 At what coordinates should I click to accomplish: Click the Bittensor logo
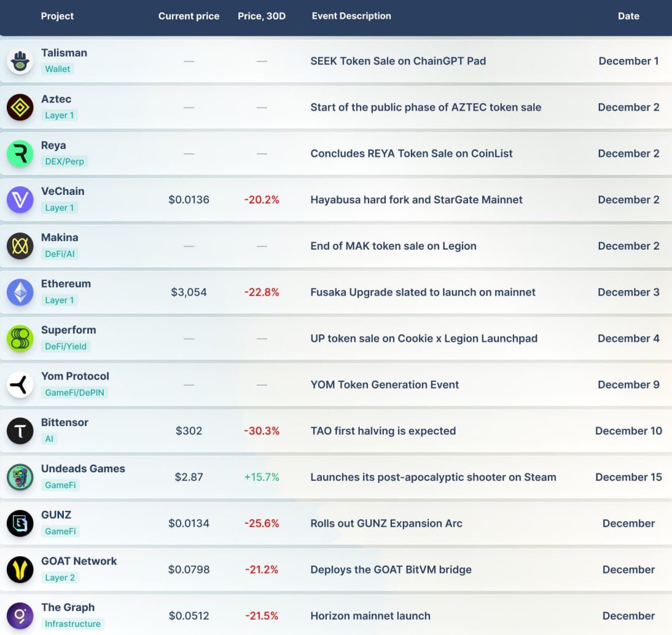pyautogui.click(x=20, y=430)
